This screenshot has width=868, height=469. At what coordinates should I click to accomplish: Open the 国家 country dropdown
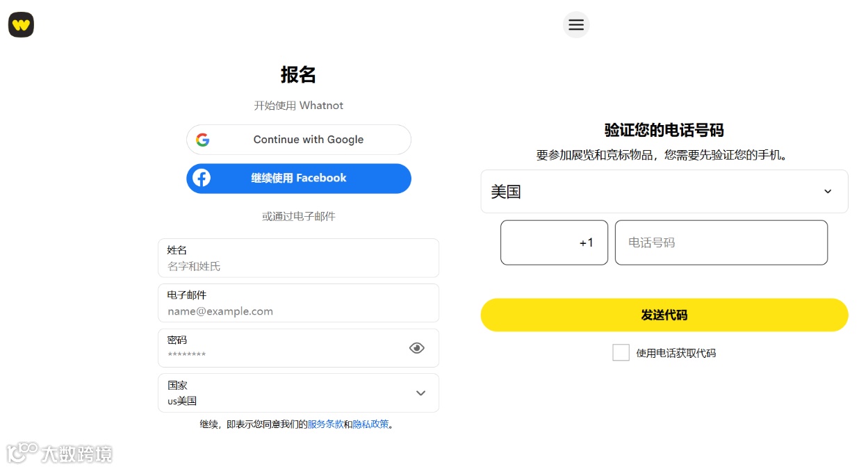click(x=299, y=393)
